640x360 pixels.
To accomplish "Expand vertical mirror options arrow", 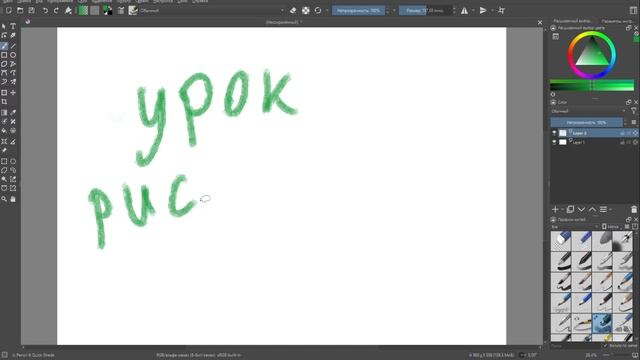I will (492, 11).
